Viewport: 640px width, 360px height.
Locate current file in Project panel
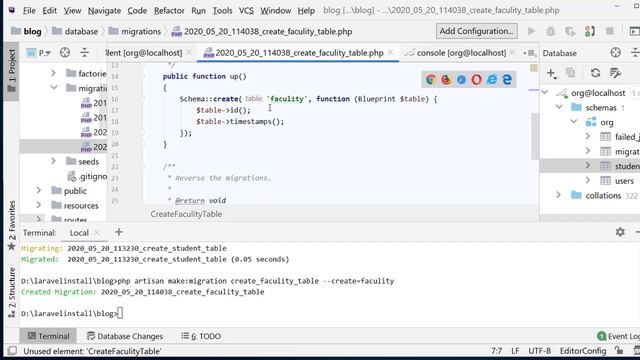65,53
